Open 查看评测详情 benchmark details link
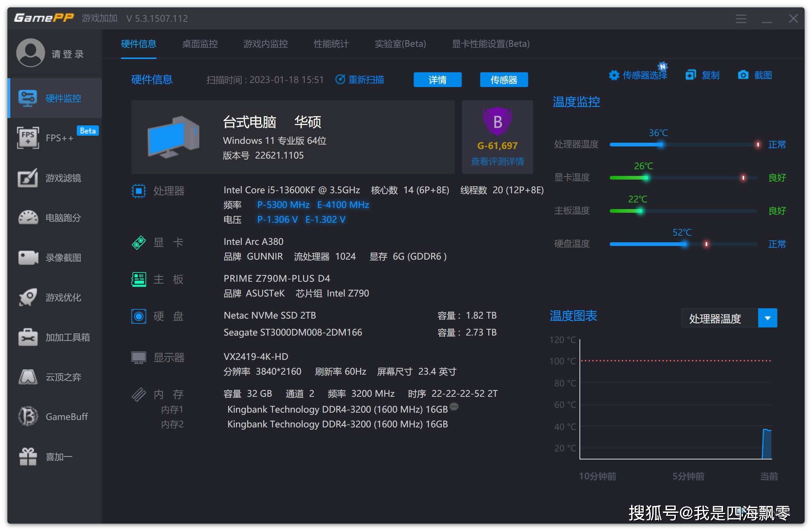Viewport: 812px width, 531px height. tap(498, 162)
